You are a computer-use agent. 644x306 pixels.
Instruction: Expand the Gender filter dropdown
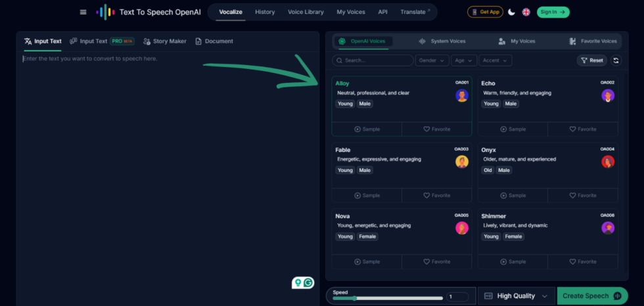(432, 60)
